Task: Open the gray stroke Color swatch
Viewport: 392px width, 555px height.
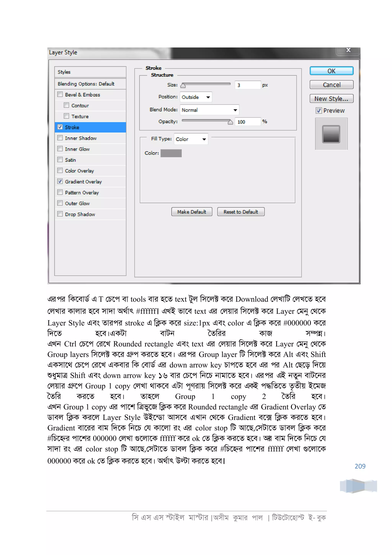Action: (x=171, y=153)
